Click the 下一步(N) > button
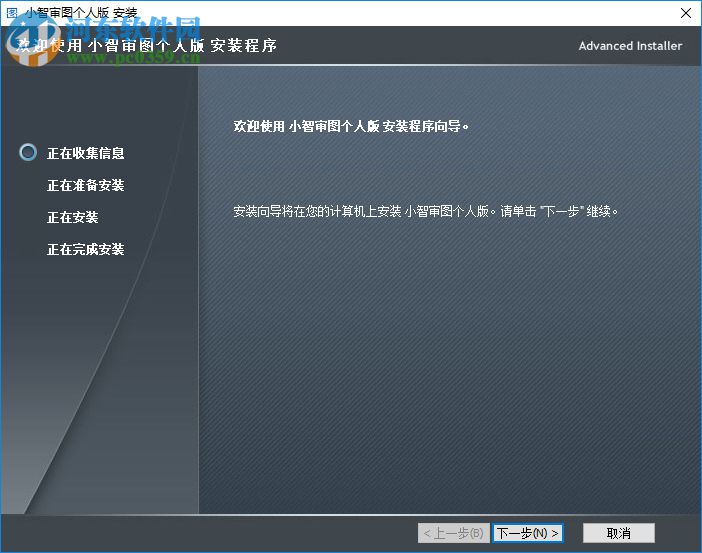 [x=528, y=533]
